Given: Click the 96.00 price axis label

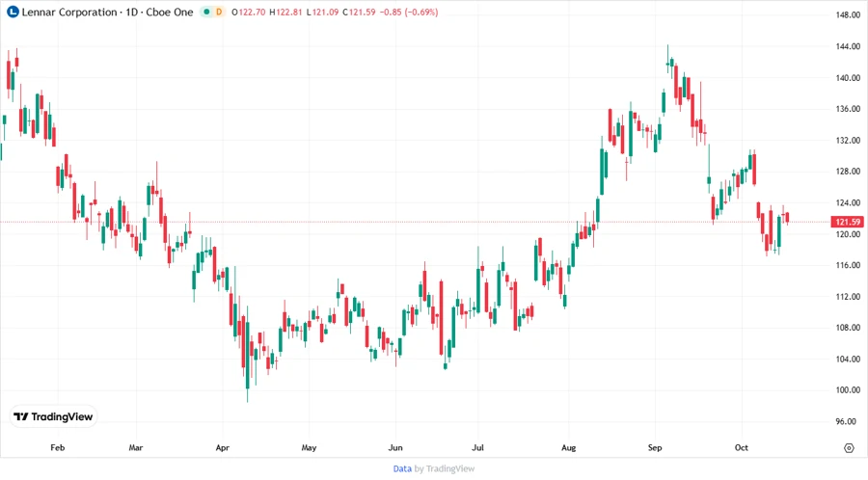Looking at the screenshot, I should (x=845, y=422).
